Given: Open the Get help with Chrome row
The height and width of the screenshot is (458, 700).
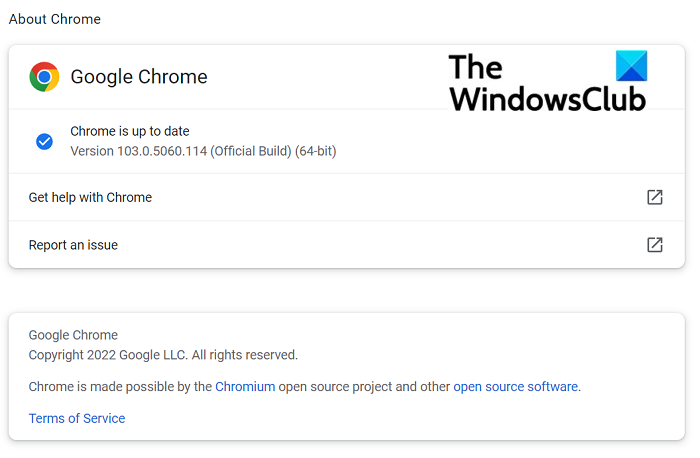Looking at the screenshot, I should click(x=90, y=197).
